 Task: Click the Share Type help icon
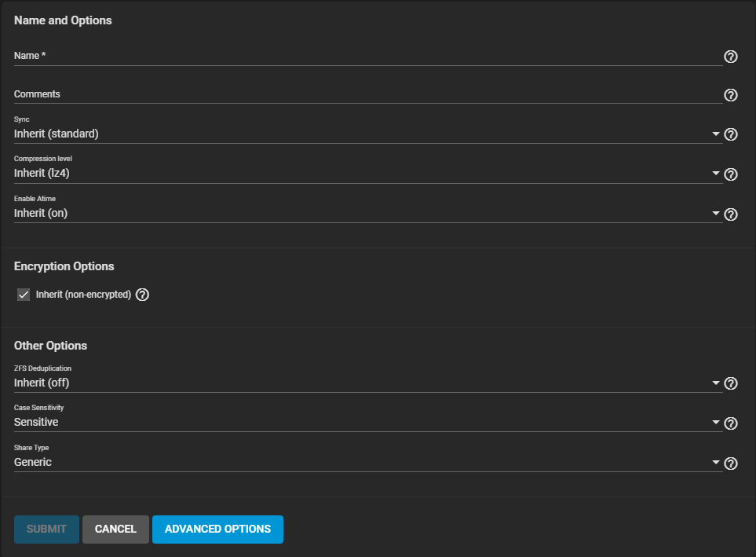coord(730,464)
